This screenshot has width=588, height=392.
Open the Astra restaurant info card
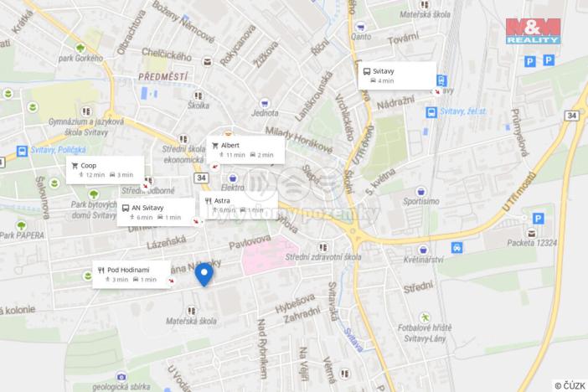tap(239, 205)
